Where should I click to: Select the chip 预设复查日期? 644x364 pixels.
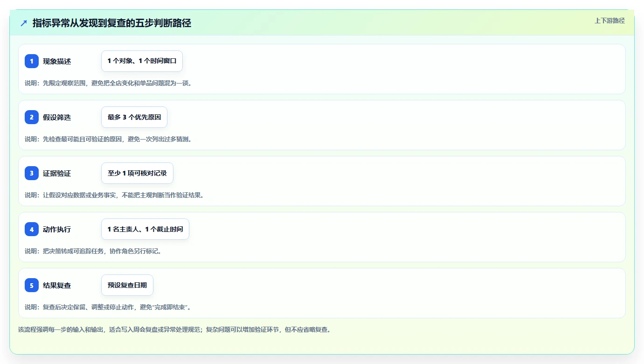(127, 285)
